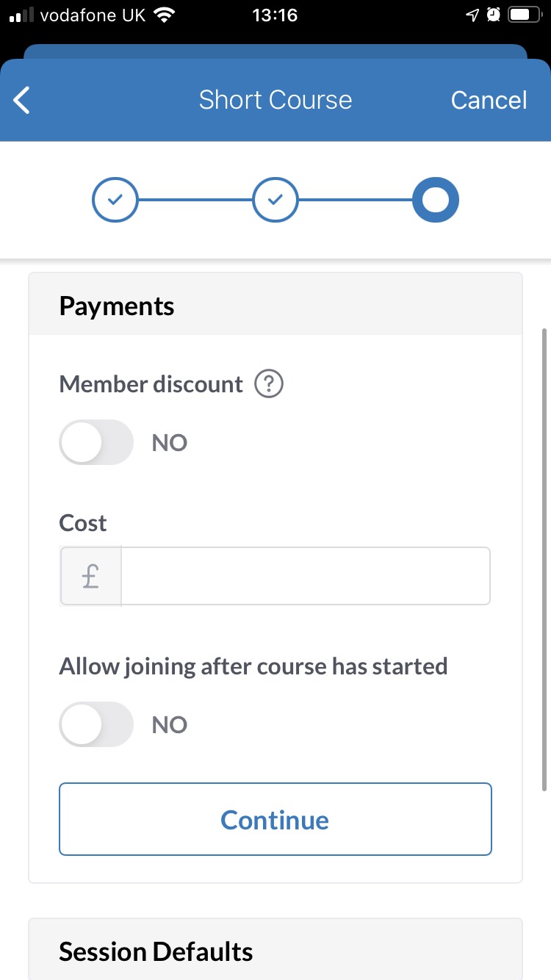Click the vertical scrollbar on the right

544,558
